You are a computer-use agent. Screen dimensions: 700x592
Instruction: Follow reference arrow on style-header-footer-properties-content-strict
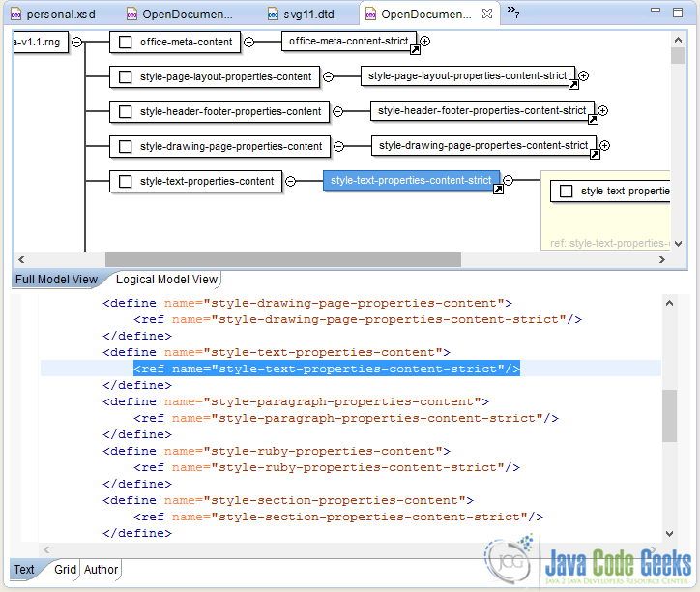coord(593,120)
